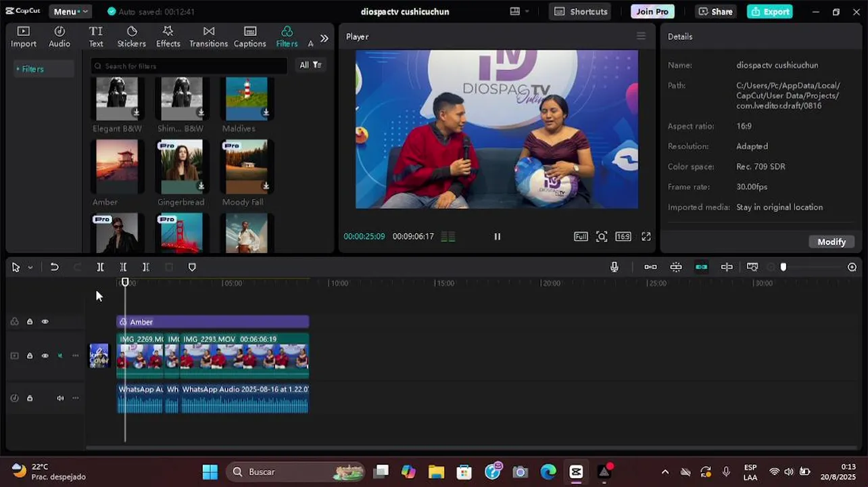
Task: Pause the video playback
Action: coord(498,237)
